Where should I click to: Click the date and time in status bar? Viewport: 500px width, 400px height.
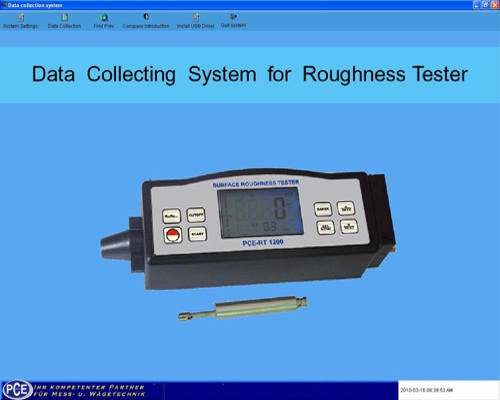[426, 390]
